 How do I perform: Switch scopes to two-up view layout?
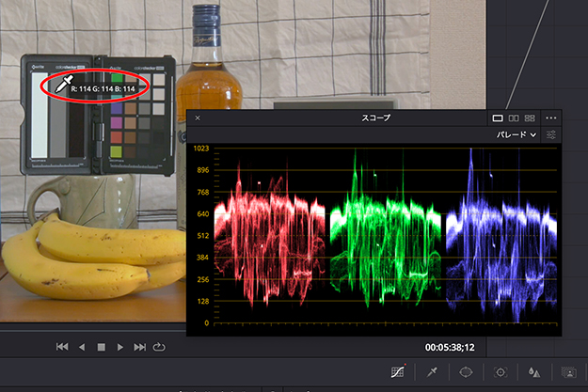point(514,118)
